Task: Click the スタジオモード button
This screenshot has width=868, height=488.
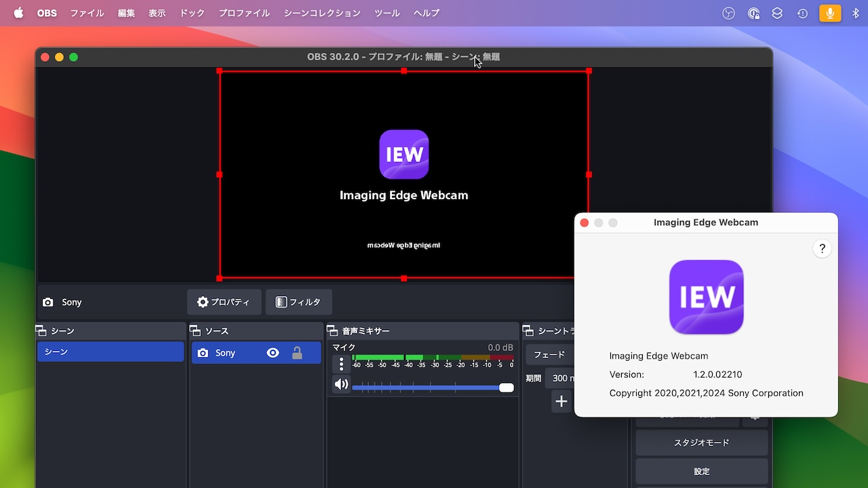Action: 702,443
